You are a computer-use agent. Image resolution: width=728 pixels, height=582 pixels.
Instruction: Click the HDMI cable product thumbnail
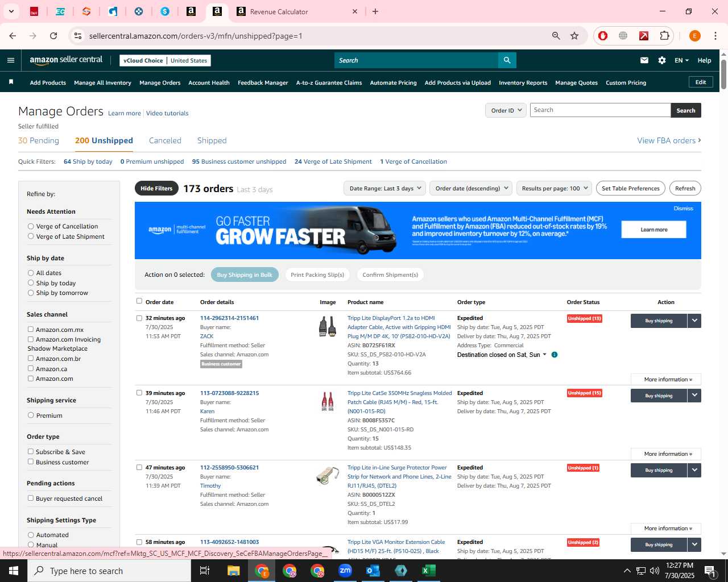tap(328, 327)
